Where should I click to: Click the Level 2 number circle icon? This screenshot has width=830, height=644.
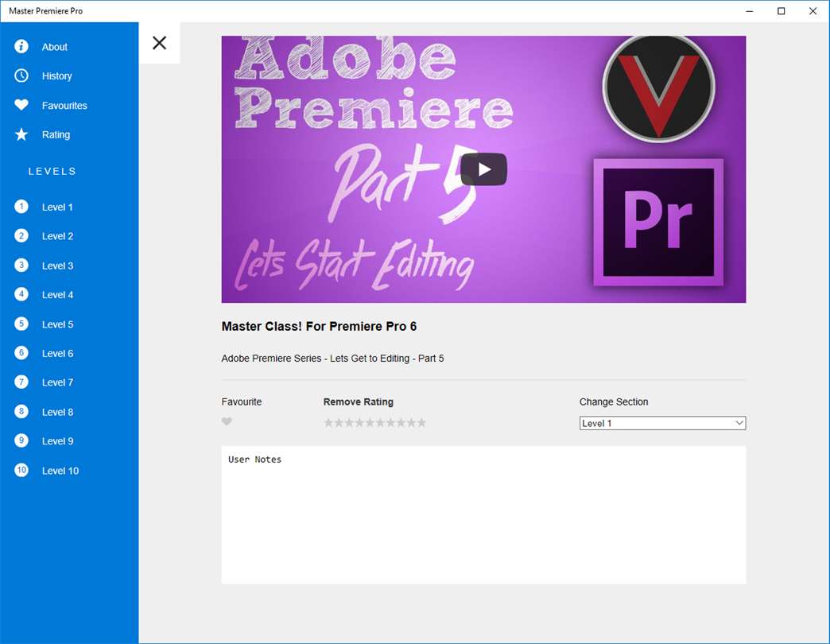[21, 236]
